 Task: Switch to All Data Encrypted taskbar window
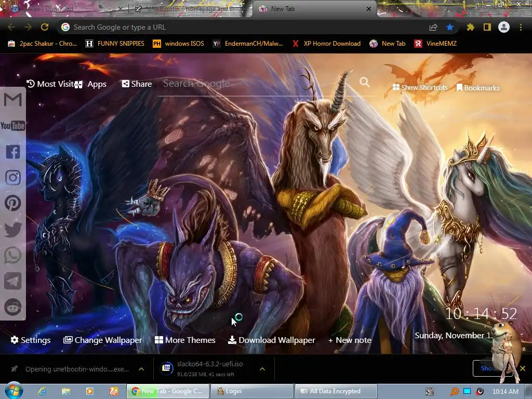(x=336, y=391)
